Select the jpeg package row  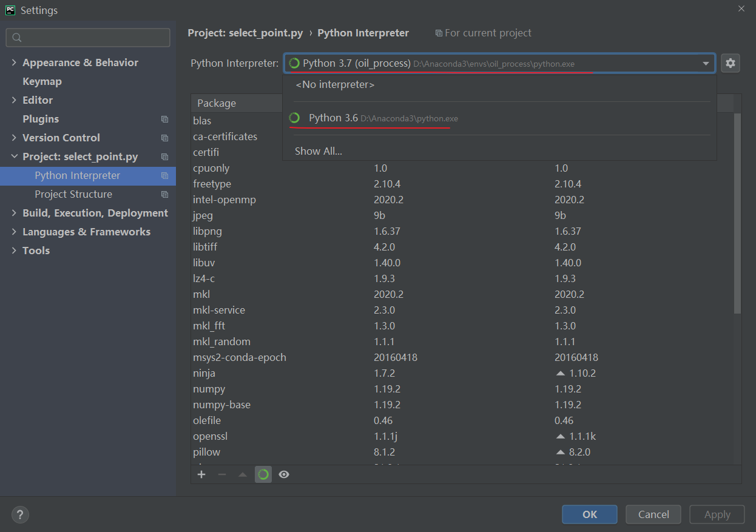462,215
